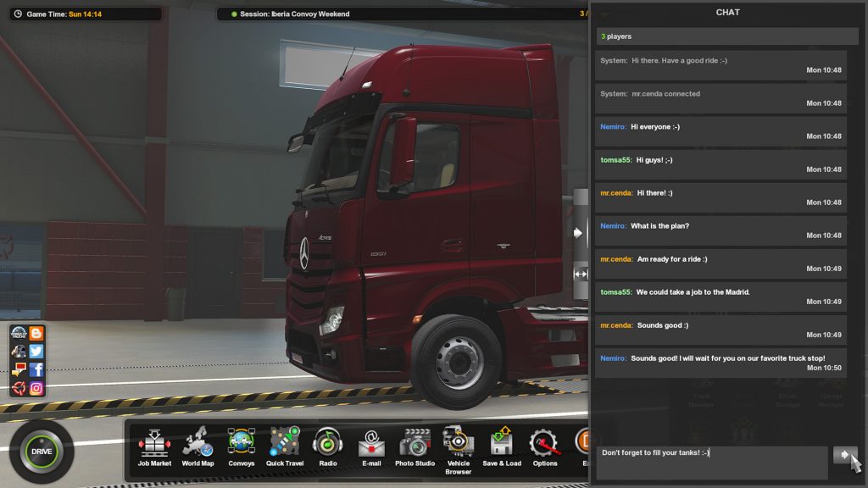This screenshot has height=488, width=868.
Task: Open the E-mail inbox
Action: tap(371, 447)
